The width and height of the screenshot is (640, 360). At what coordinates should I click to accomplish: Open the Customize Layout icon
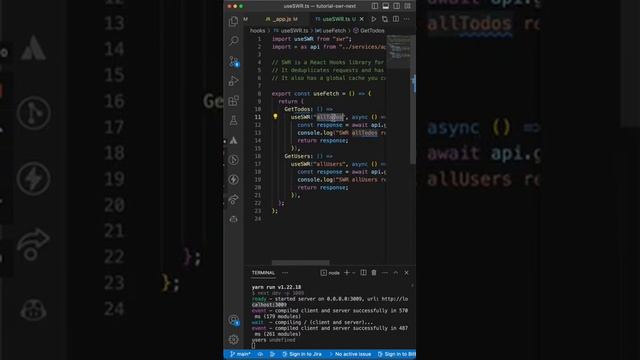pyautogui.click(x=407, y=6)
